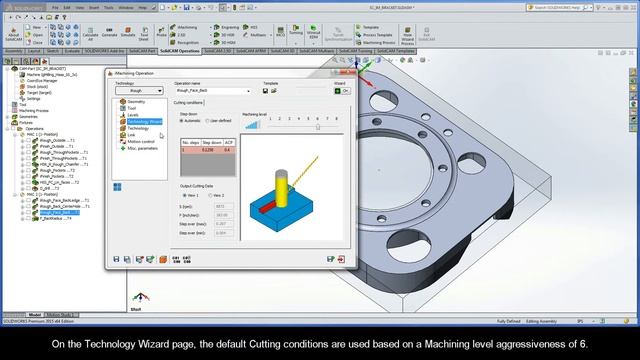Click the Save operation icon at dialog bottom
Screen dimensions: 640x360
coord(116,259)
